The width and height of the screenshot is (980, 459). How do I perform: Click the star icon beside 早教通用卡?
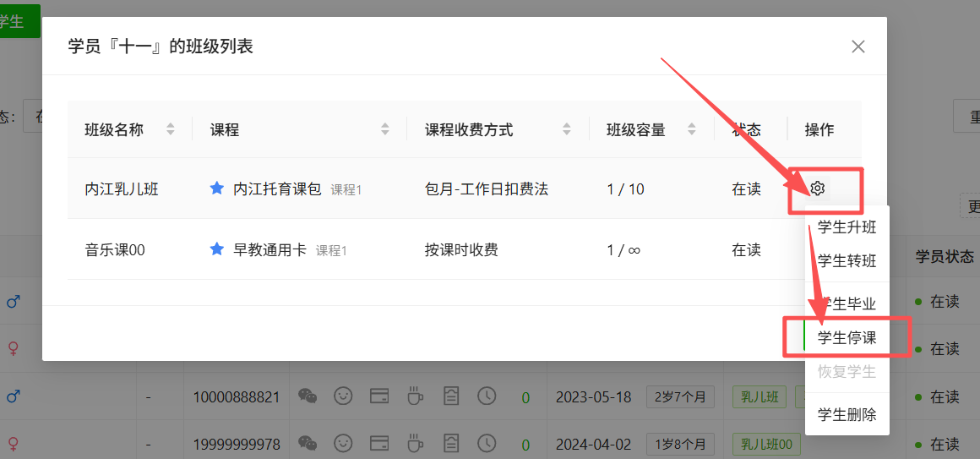(216, 249)
